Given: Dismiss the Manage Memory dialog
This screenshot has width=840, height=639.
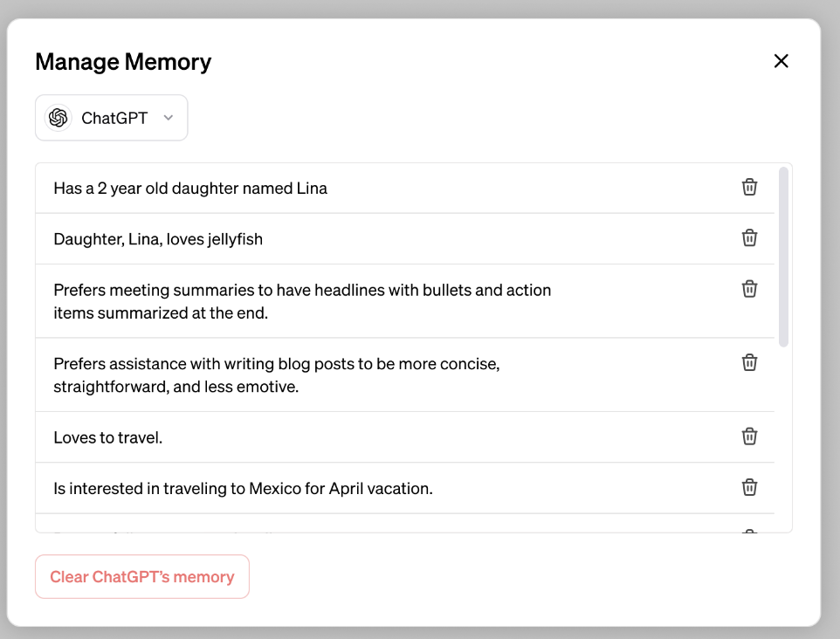Looking at the screenshot, I should pyautogui.click(x=781, y=61).
